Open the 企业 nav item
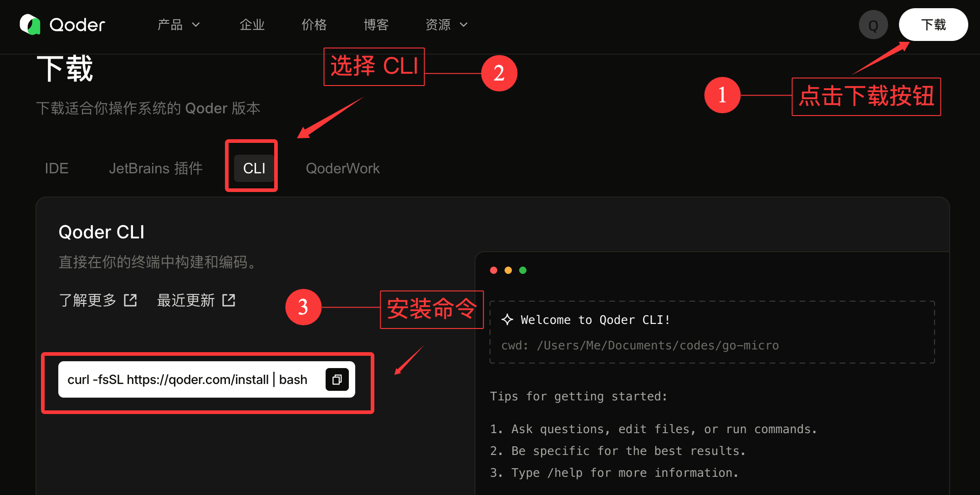Viewport: 980px width, 495px height. point(252,25)
